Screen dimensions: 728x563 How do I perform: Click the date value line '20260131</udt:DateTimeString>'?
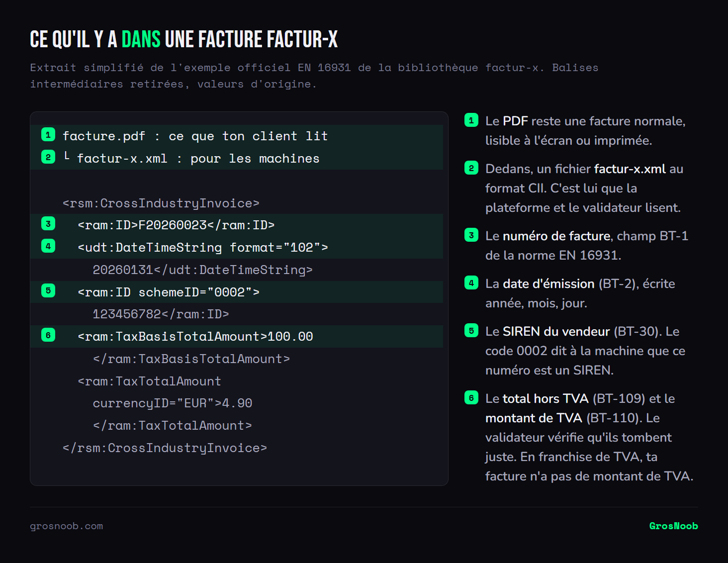tap(203, 270)
